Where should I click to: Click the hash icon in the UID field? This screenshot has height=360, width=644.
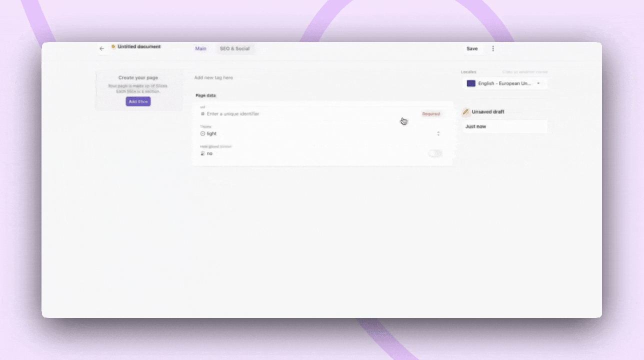202,114
